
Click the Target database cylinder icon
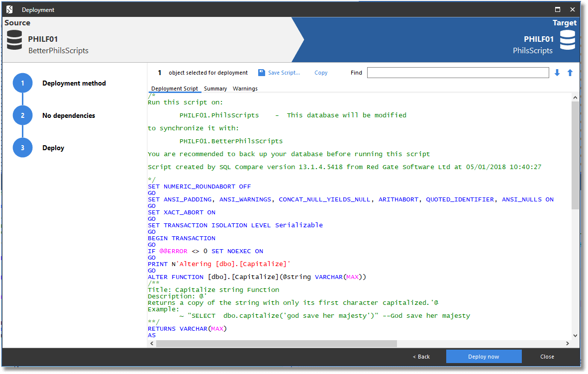568,40
